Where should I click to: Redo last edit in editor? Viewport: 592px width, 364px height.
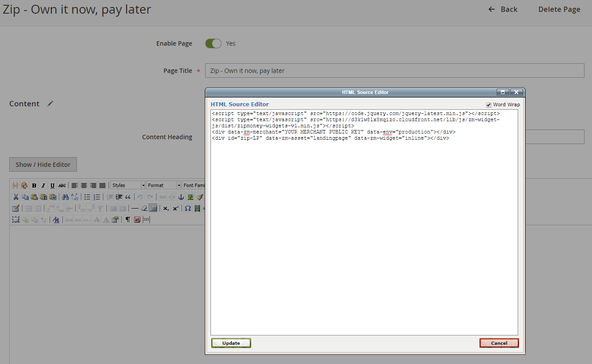pyautogui.click(x=149, y=197)
